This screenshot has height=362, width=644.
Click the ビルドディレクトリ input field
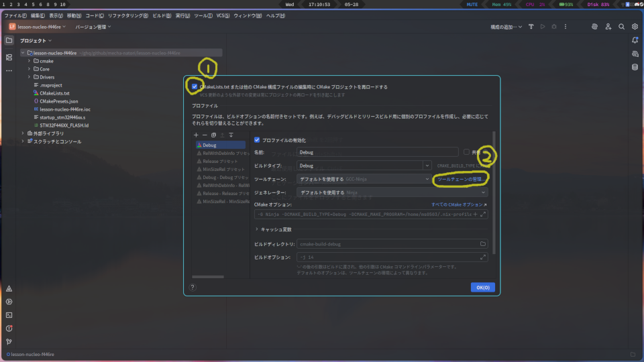pos(392,244)
